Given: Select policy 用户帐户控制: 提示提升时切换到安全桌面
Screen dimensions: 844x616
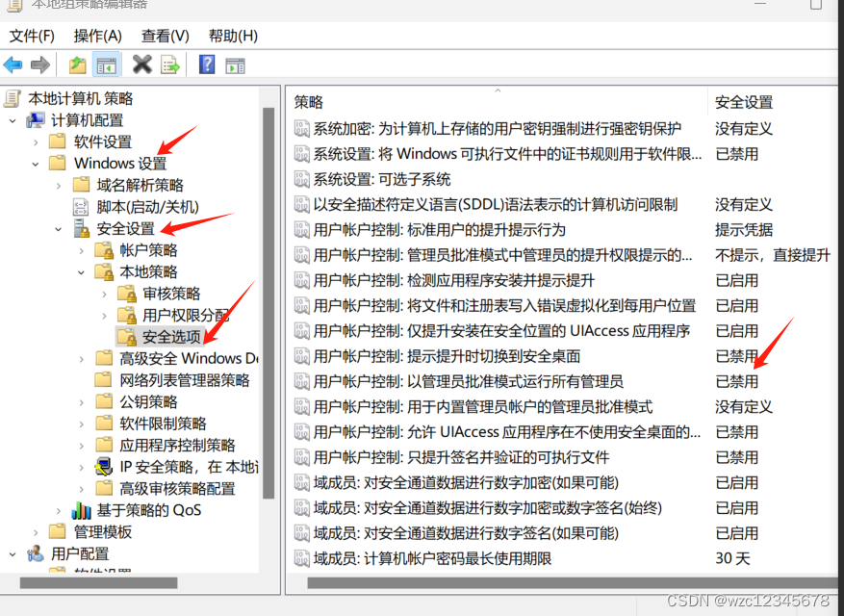Looking at the screenshot, I should coord(447,356).
